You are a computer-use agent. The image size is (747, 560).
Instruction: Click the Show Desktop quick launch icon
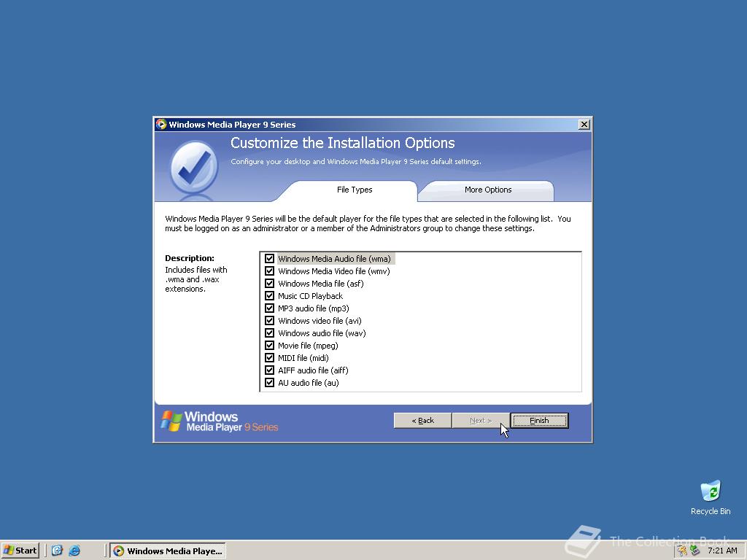click(57, 551)
